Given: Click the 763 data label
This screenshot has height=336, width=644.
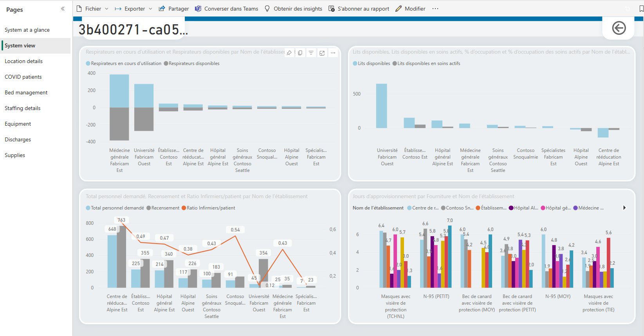Looking at the screenshot, I should pos(121,220).
